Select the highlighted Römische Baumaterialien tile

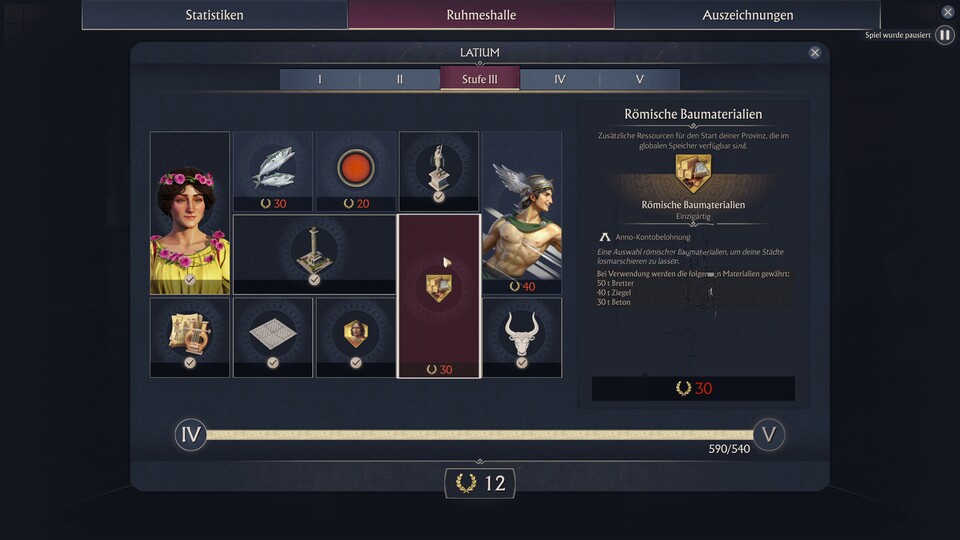coord(439,296)
